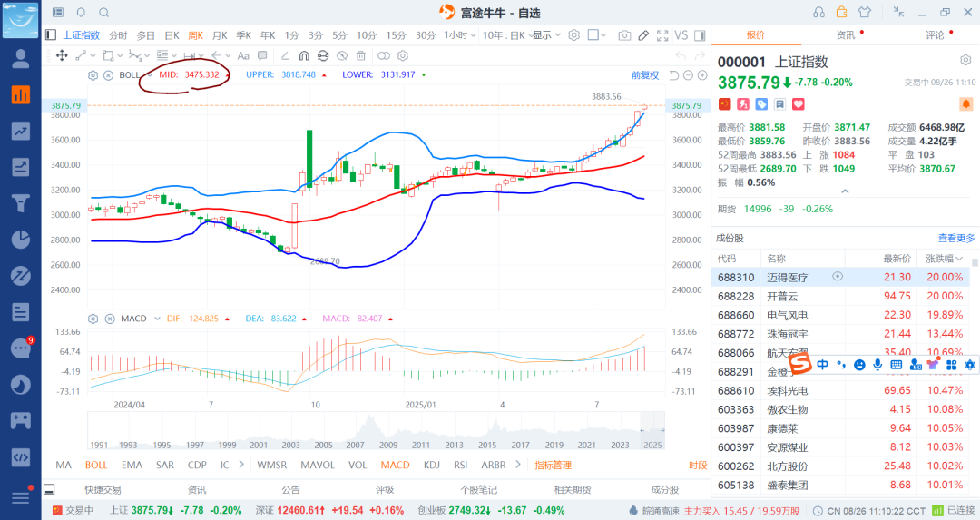Image resolution: width=980 pixels, height=520 pixels.
Task: Open the 前复权 adjustment dropdown
Action: click(645, 74)
